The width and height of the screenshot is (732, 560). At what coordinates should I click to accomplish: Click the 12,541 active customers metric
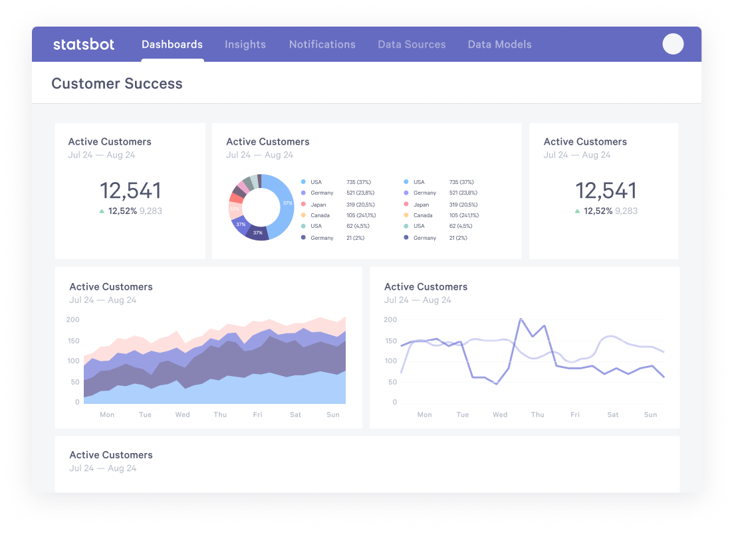[x=130, y=191]
